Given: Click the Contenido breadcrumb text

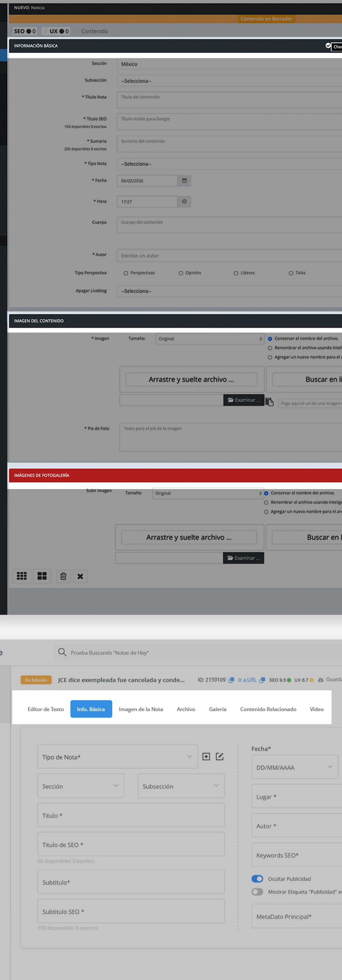Looking at the screenshot, I should point(94,31).
